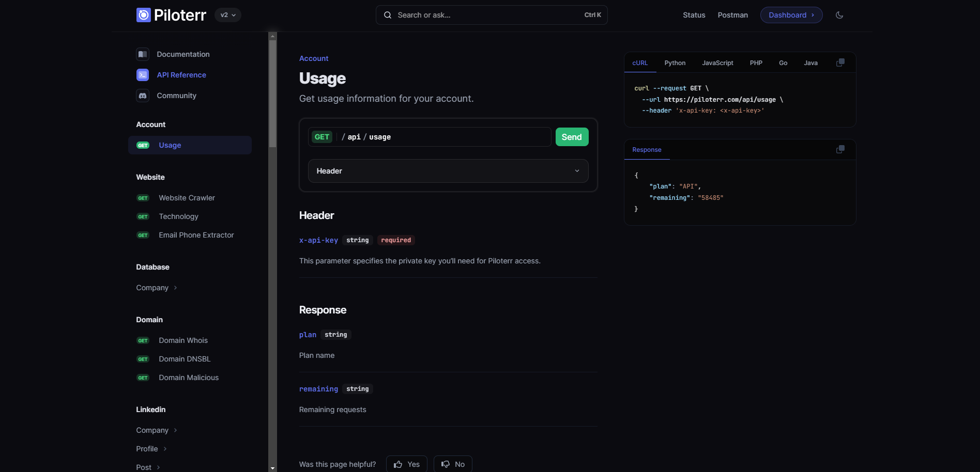
Task: Open the Dashboard page
Action: pyautogui.click(x=791, y=15)
